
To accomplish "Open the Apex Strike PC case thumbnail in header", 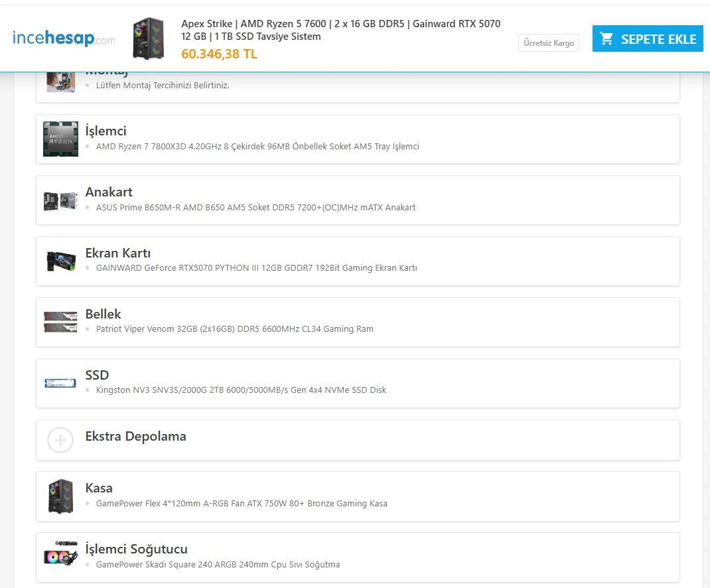I will tap(148, 38).
